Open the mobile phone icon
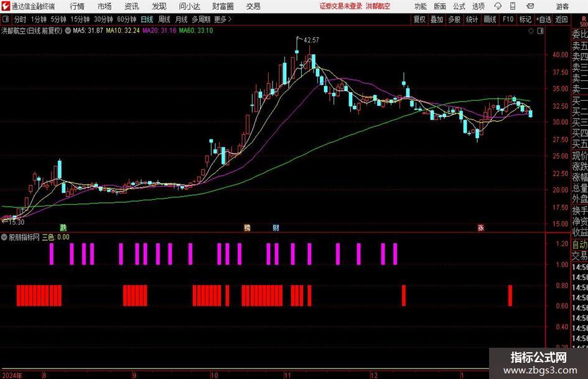Image resolution: width=588 pixels, height=379 pixels. click(513, 6)
